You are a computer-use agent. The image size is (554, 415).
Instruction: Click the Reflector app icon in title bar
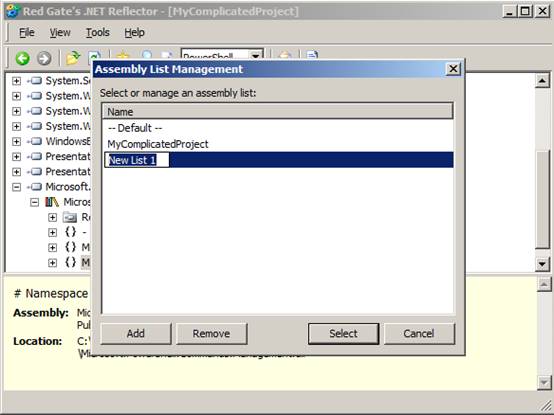12,11
